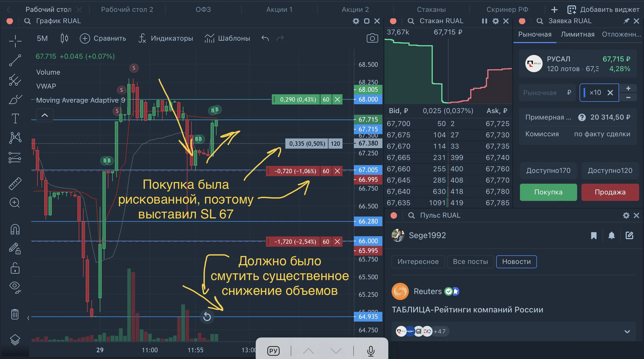Delete drawings with the trash icon
Screen dimensions: 644x359
point(15,314)
